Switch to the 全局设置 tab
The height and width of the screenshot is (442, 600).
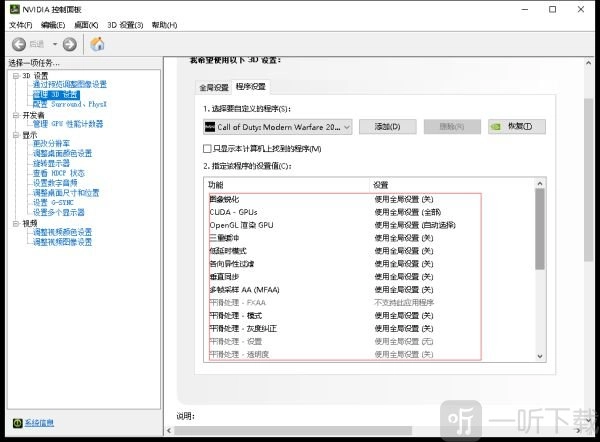[213, 88]
